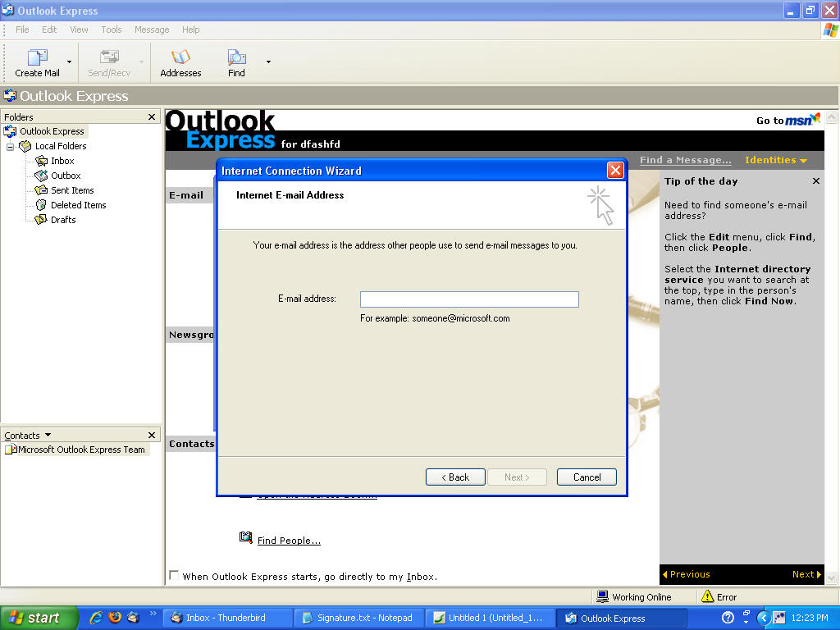Click the help question mark tray icon
This screenshot has height=630, width=840.
tap(728, 618)
